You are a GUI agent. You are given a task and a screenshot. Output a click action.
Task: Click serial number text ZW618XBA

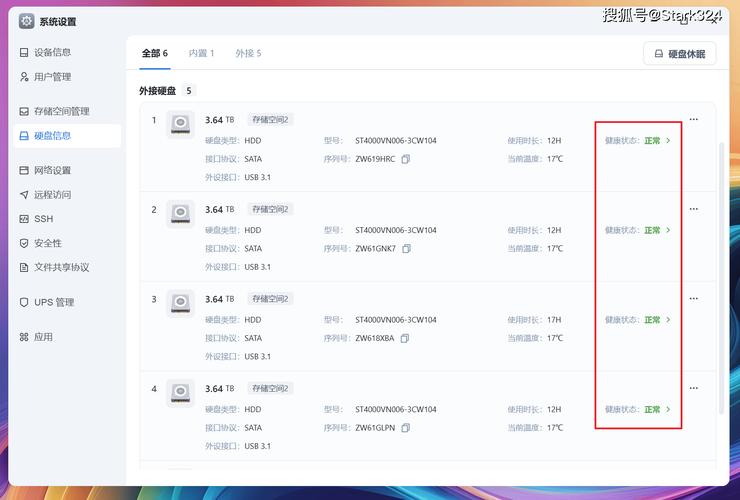point(375,339)
